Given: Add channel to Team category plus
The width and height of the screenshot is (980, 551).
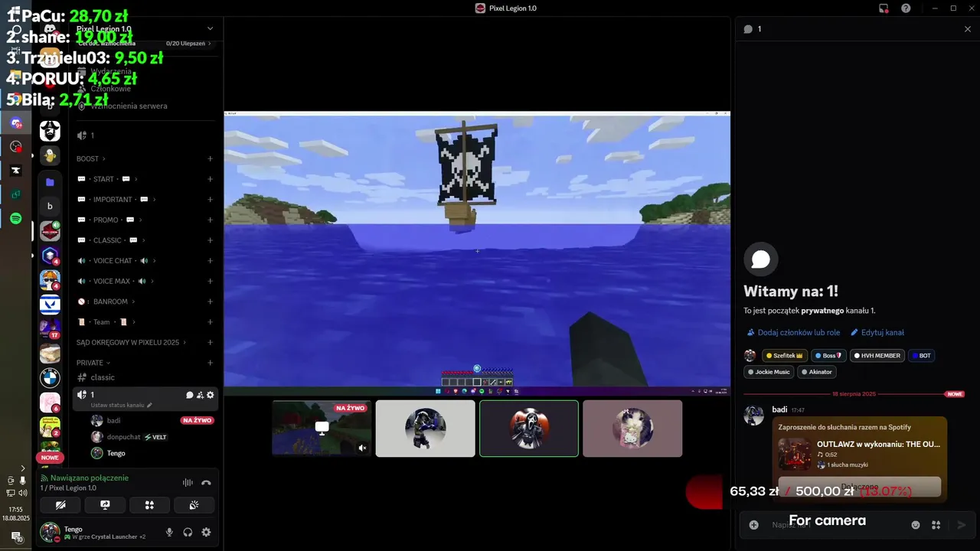Looking at the screenshot, I should tap(210, 322).
